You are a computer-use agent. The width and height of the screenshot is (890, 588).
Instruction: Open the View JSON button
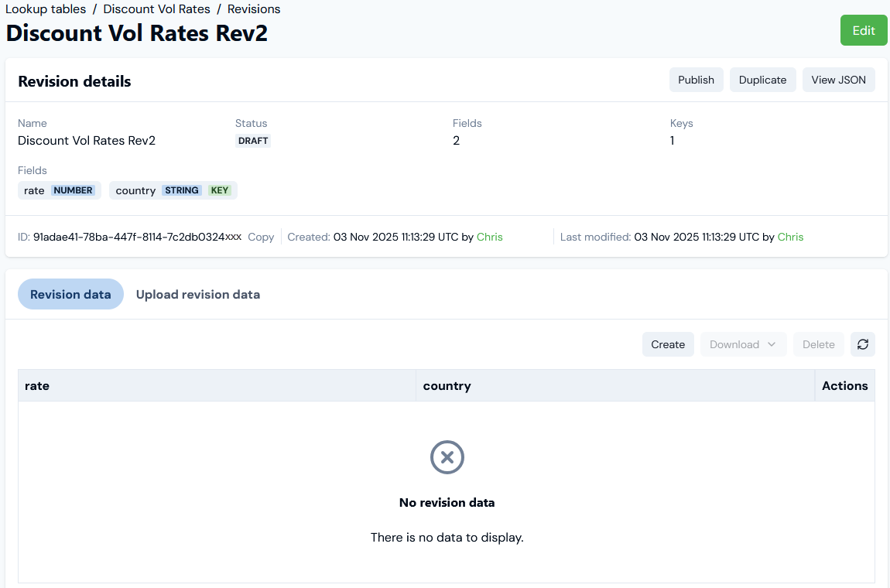pyautogui.click(x=838, y=80)
